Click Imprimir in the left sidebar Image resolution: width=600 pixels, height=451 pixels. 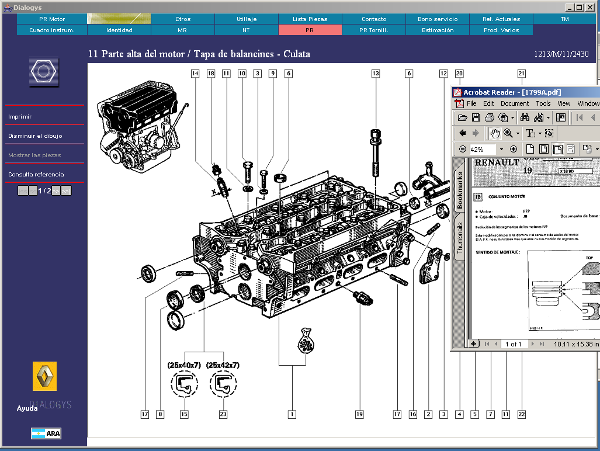pos(20,117)
